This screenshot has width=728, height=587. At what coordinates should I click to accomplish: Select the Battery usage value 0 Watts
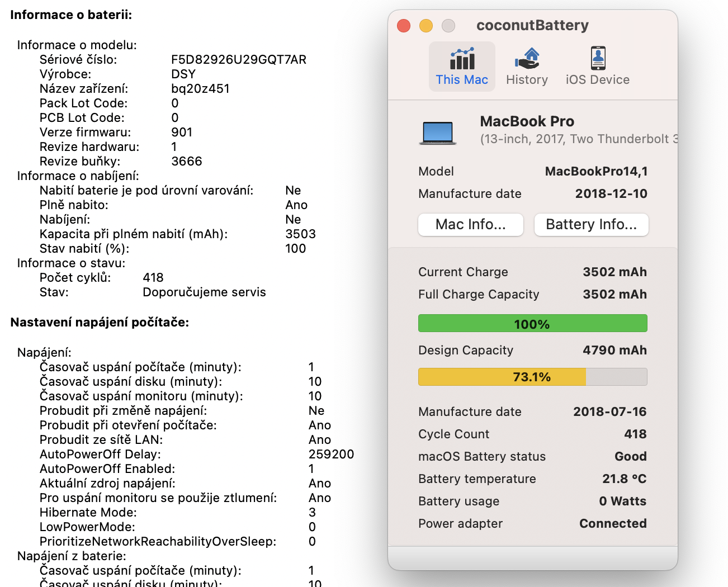coord(622,501)
